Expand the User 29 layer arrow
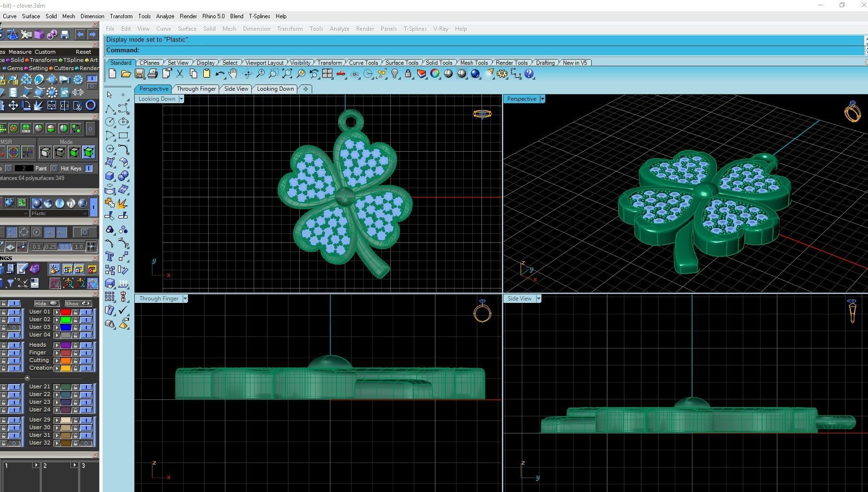868x492 pixels. point(57,420)
